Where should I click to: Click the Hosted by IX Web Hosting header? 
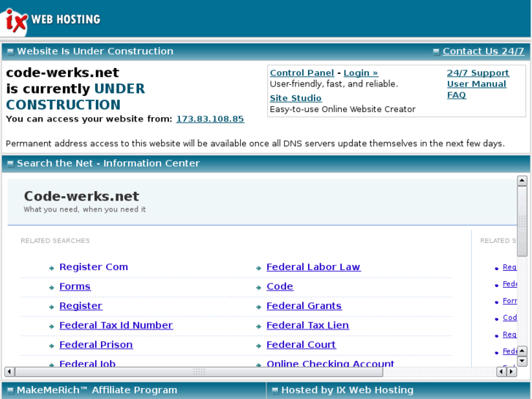coord(348,390)
